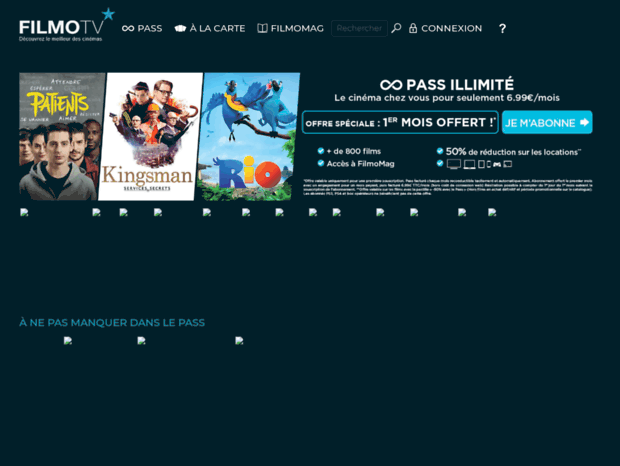Open the À LA CARTE menu

(x=217, y=28)
